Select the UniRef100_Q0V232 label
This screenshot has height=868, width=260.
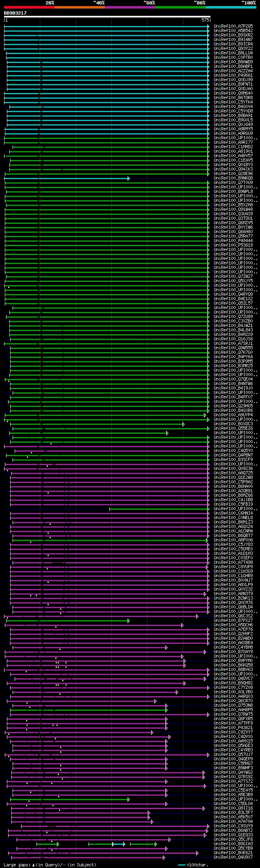pyautogui.click(x=233, y=589)
